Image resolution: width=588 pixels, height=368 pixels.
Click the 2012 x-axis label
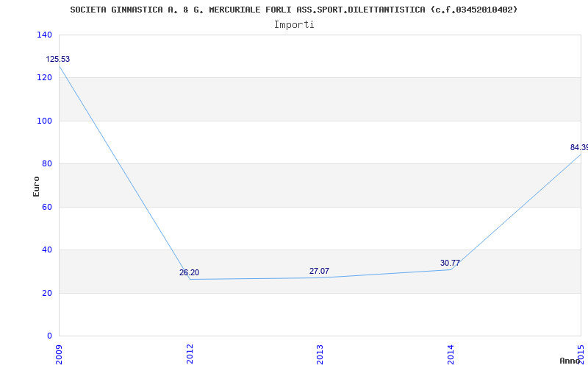click(190, 354)
